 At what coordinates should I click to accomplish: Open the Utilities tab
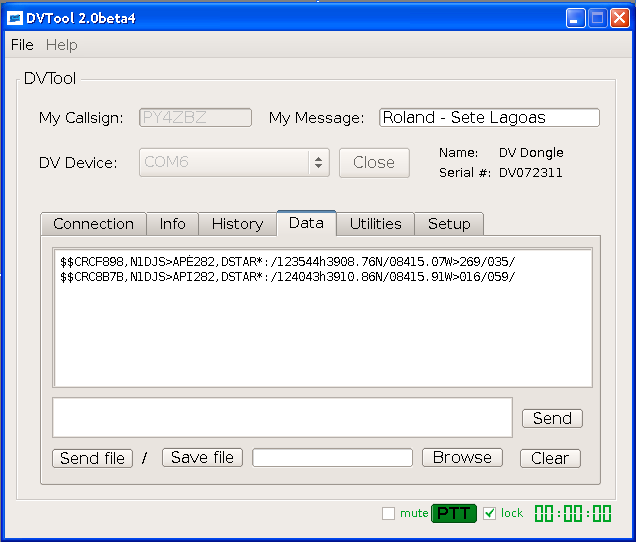pos(376,224)
